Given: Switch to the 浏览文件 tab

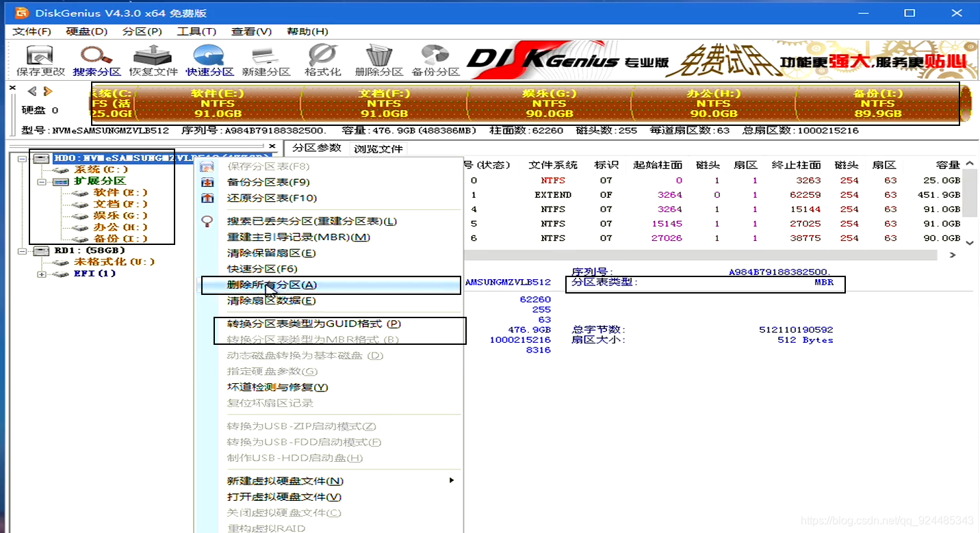Looking at the screenshot, I should coord(378,148).
